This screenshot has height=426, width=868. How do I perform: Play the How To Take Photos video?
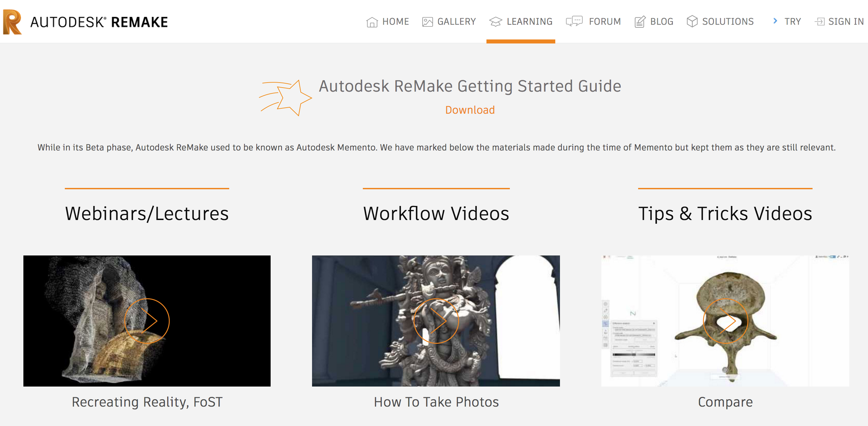click(x=436, y=321)
